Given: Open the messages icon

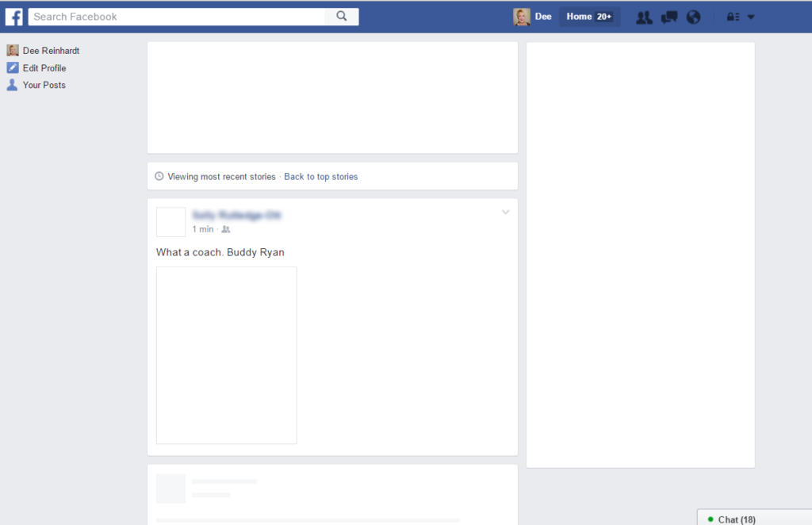Looking at the screenshot, I should [669, 17].
